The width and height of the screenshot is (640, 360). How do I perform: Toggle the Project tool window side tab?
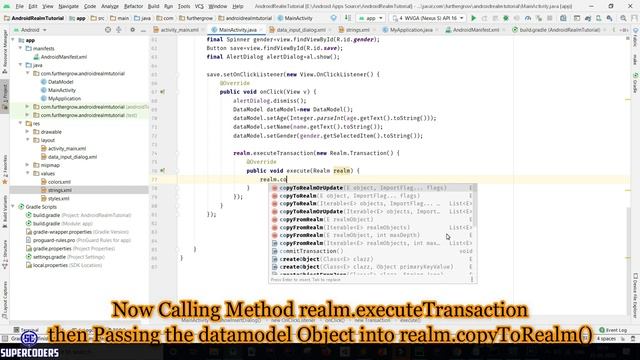tap(5, 96)
